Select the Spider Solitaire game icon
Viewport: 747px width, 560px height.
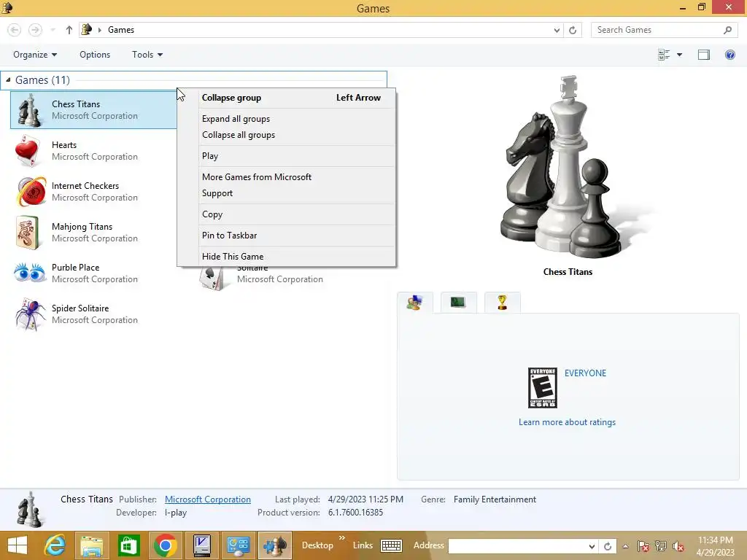(x=29, y=314)
